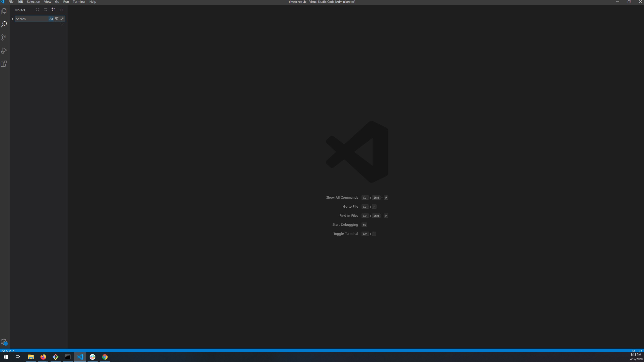
Task: Clear the search results
Action: point(46,10)
